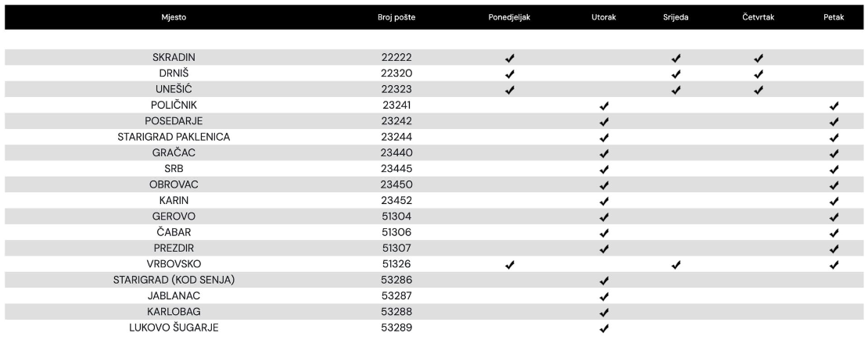Click Obrovac's Petak checkmark
Screen dimensions: 868x347
click(834, 185)
